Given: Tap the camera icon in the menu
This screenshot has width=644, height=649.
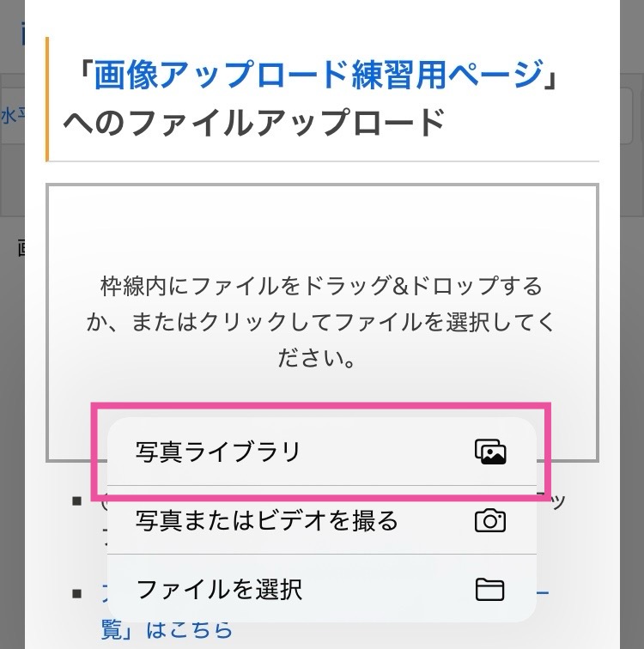Looking at the screenshot, I should click(490, 520).
